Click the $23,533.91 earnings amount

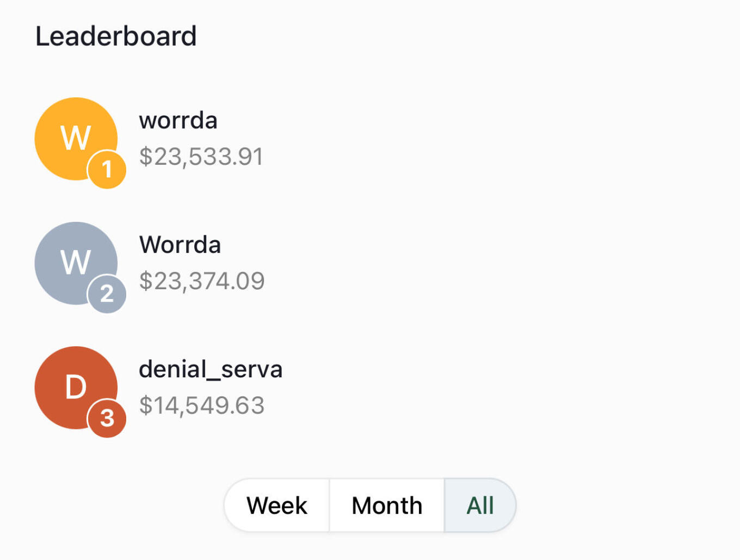coord(201,157)
